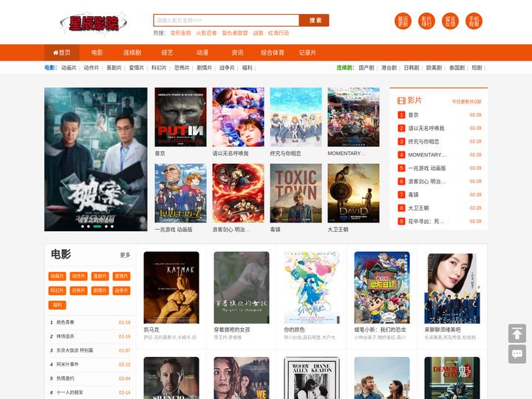The height and width of the screenshot is (399, 532).
Task: Click the orange 福利 tag button
Action: tap(57, 305)
